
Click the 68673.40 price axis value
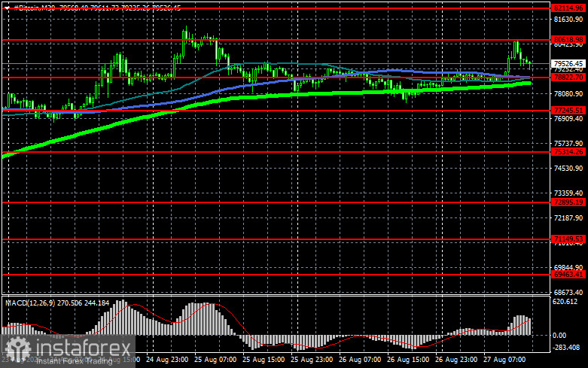[x=568, y=292]
